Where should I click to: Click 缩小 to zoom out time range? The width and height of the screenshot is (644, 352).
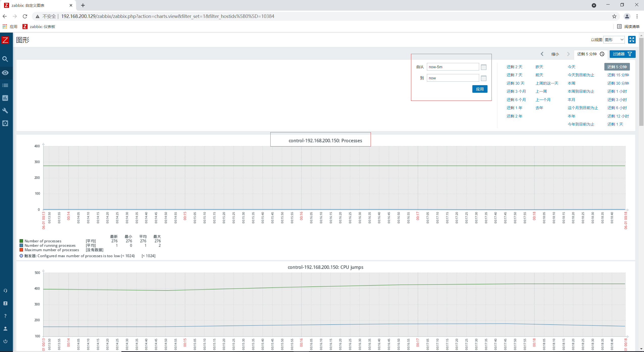555,54
